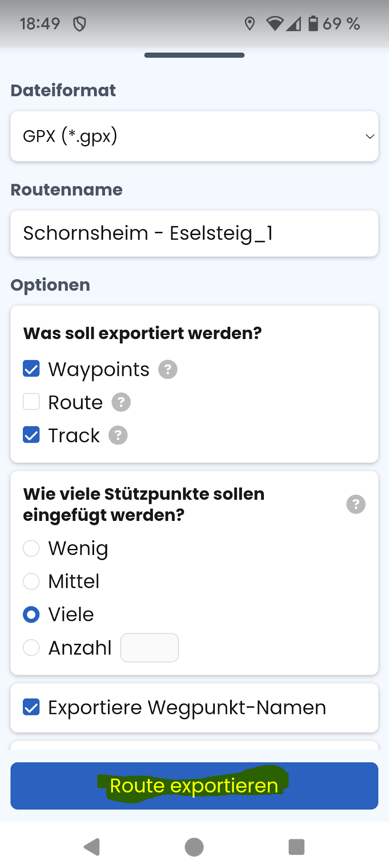The image size is (389, 868).
Task: Choose the Mittel radio option
Action: (31, 581)
